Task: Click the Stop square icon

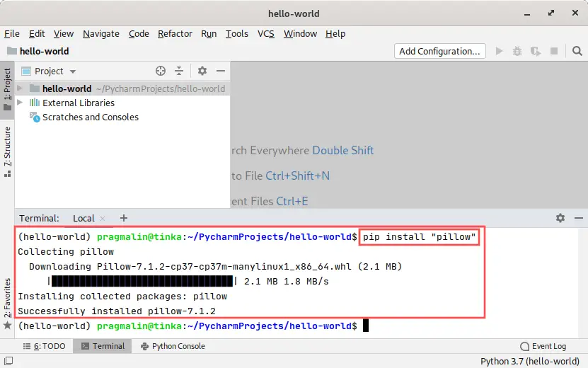Action: point(554,51)
